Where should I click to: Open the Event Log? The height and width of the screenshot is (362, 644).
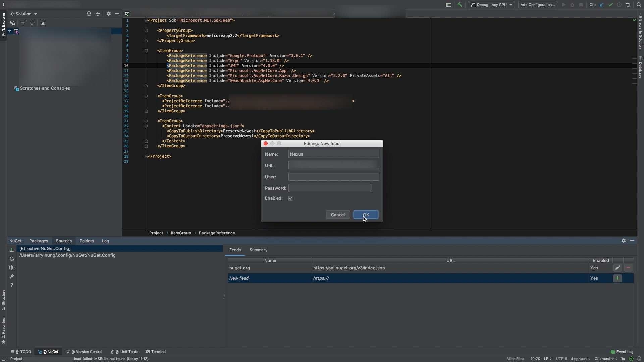622,352
